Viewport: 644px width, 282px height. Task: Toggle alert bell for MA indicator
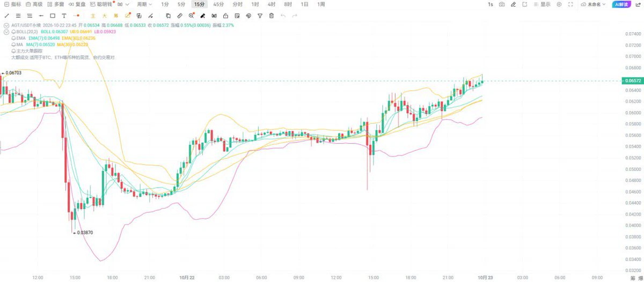click(x=13, y=44)
